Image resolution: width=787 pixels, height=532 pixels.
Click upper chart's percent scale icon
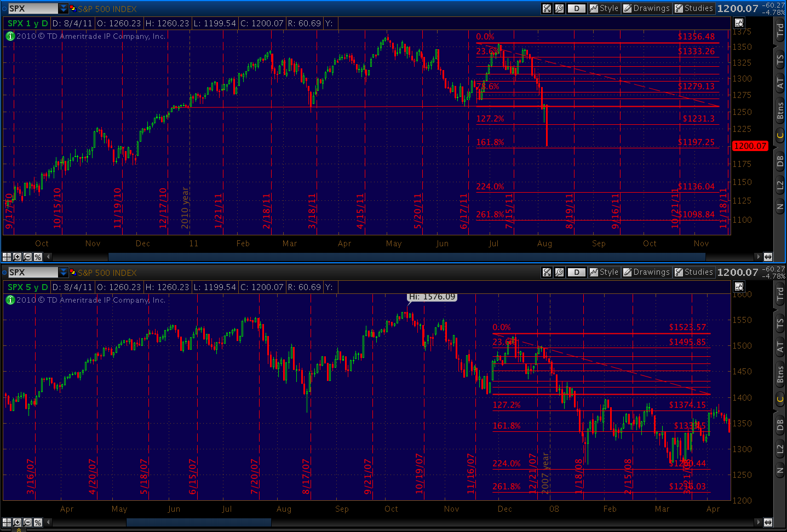[38, 257]
